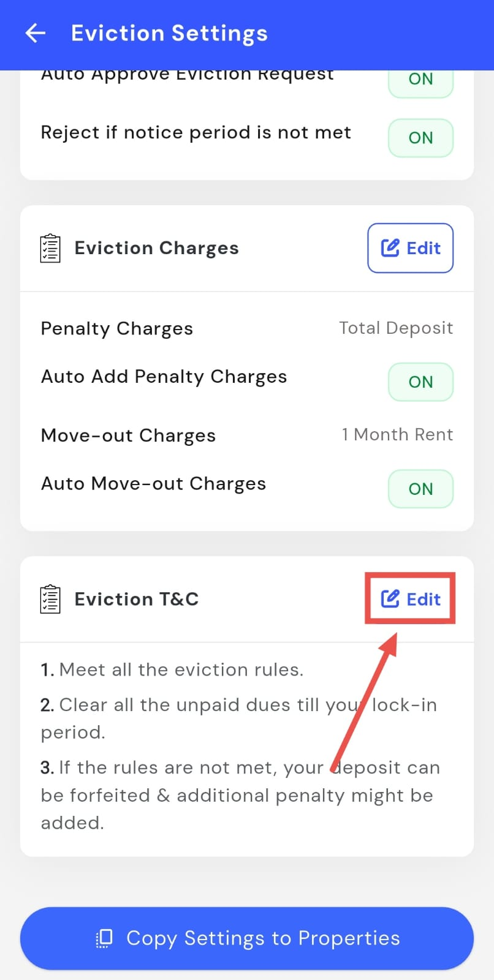Turn off Reject if notice period not met
The image size is (494, 980).
(420, 138)
